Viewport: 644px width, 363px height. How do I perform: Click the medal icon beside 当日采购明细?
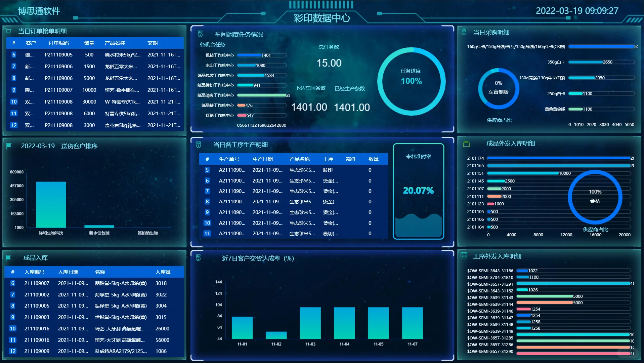click(464, 32)
